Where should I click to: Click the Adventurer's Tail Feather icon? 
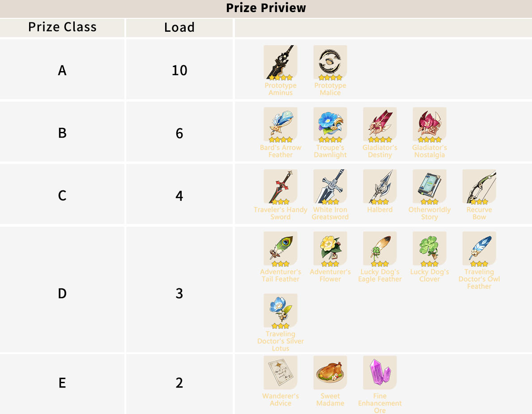click(281, 249)
